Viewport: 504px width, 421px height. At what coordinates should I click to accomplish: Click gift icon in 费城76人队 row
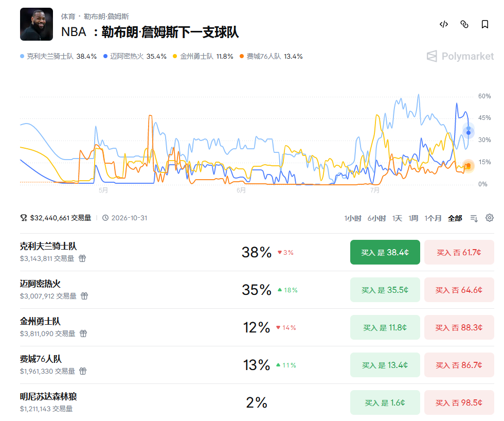[83, 371]
